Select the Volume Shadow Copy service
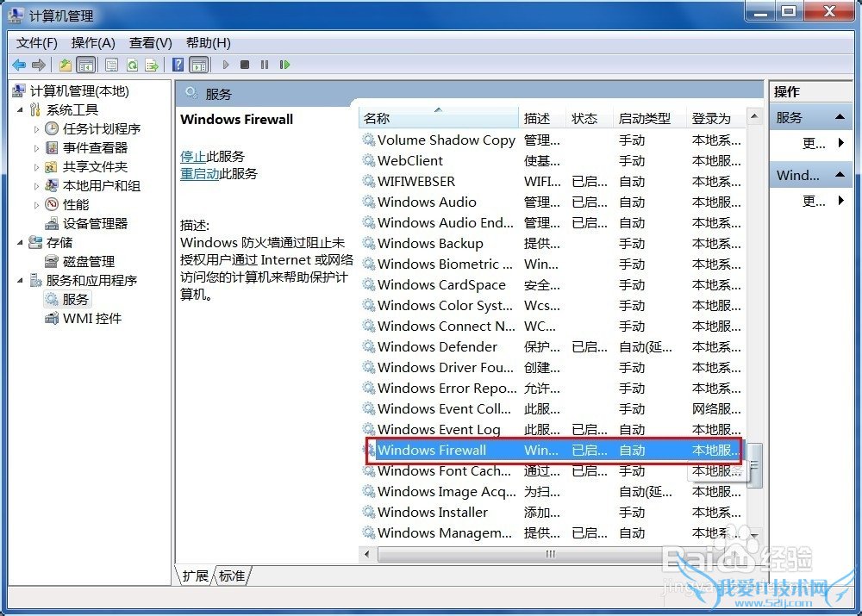862x616 pixels. 553,140
